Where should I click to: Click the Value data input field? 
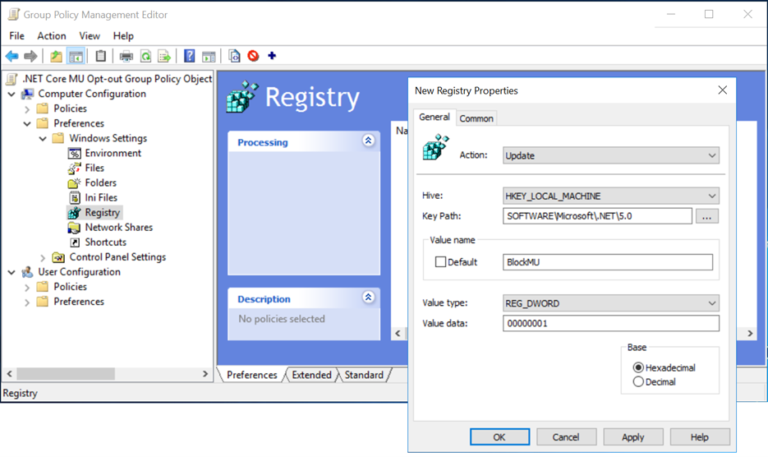point(611,323)
